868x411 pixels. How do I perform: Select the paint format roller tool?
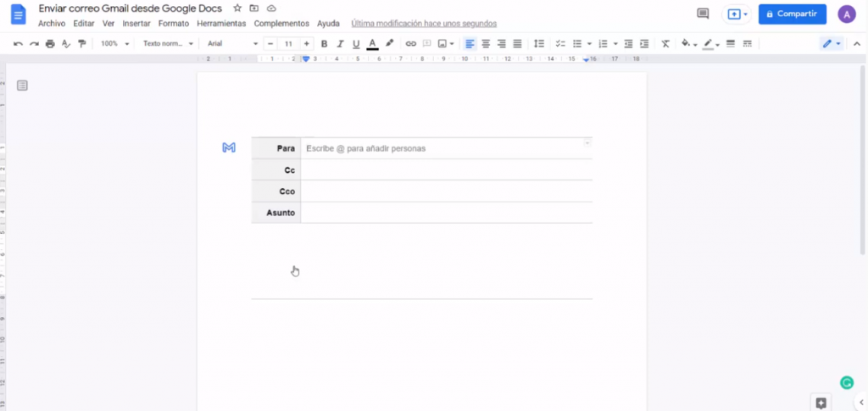pyautogui.click(x=82, y=43)
